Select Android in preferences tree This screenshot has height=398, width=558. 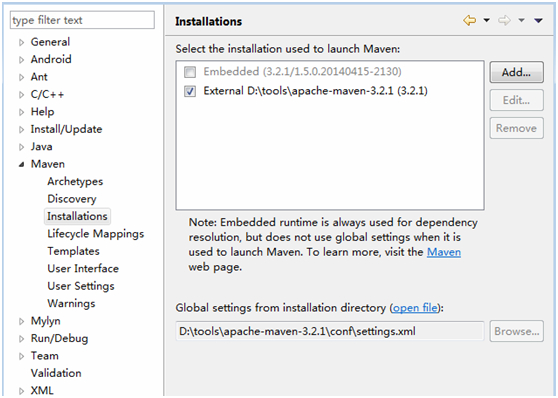tap(51, 59)
